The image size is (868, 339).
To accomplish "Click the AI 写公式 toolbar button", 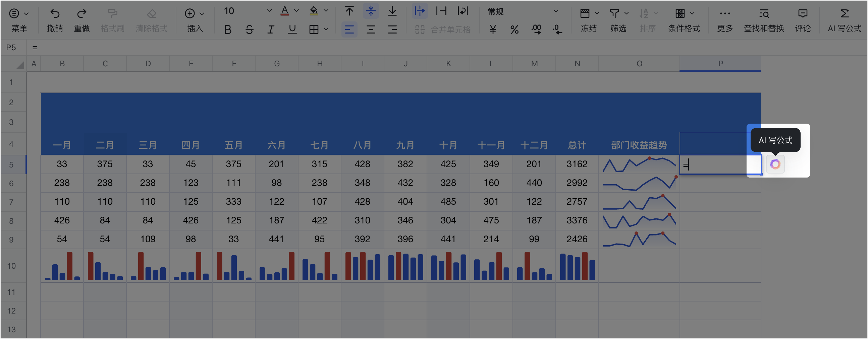I will click(845, 19).
